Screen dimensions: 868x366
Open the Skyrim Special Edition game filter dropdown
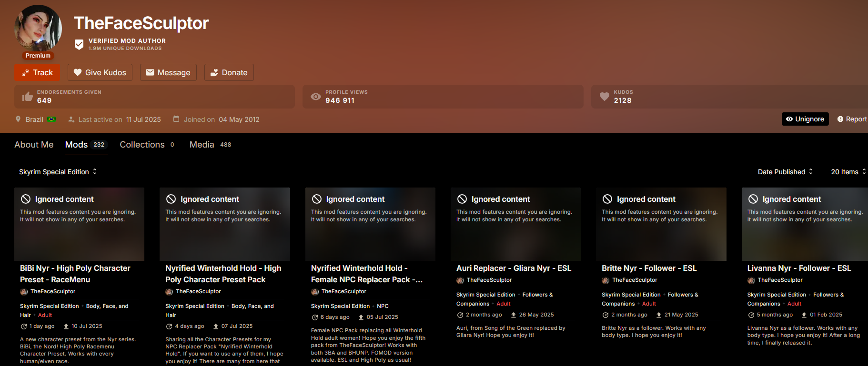pyautogui.click(x=58, y=172)
